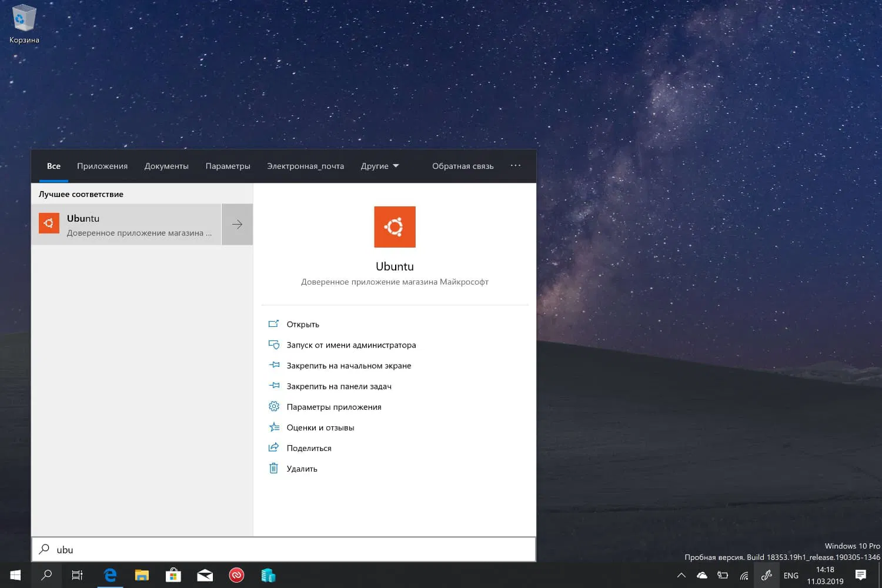Image resolution: width=882 pixels, height=588 pixels.
Task: Open Task View on the taskbar
Action: 77,575
